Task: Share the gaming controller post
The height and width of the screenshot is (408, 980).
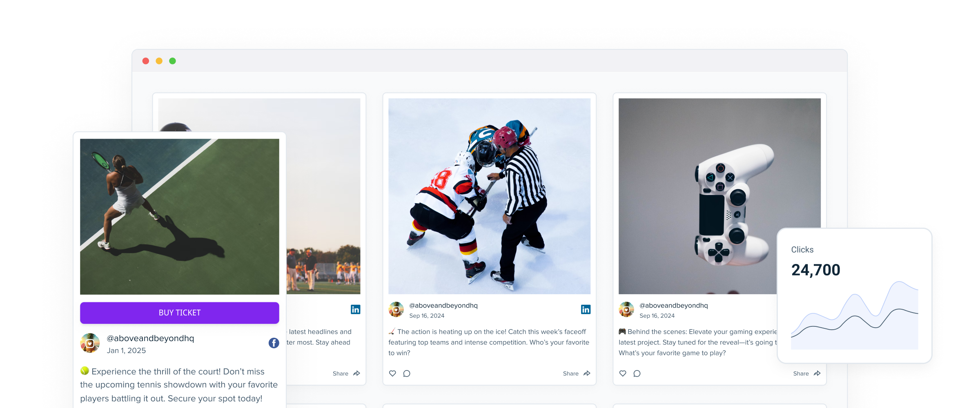Action: (807, 373)
